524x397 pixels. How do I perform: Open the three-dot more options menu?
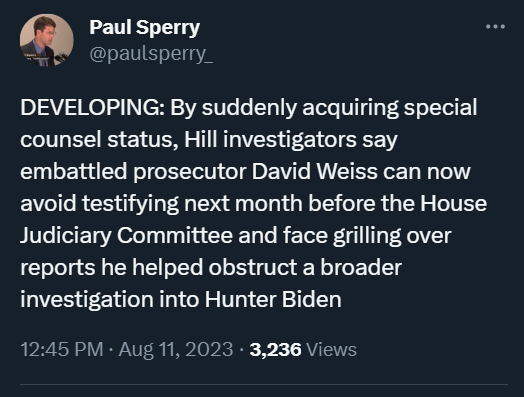[x=495, y=27]
